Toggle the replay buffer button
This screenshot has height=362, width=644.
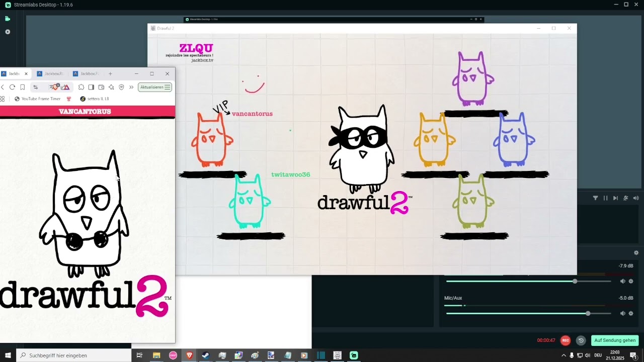pyautogui.click(x=581, y=340)
